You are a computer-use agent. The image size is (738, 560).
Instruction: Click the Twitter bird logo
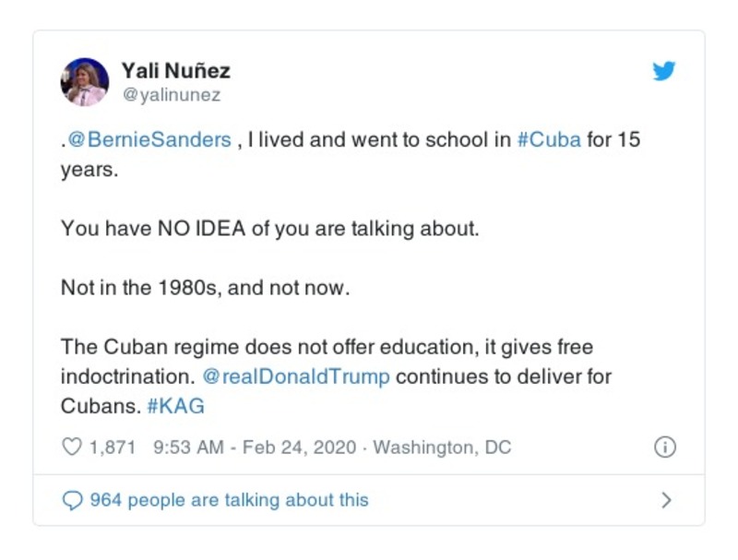click(x=664, y=71)
